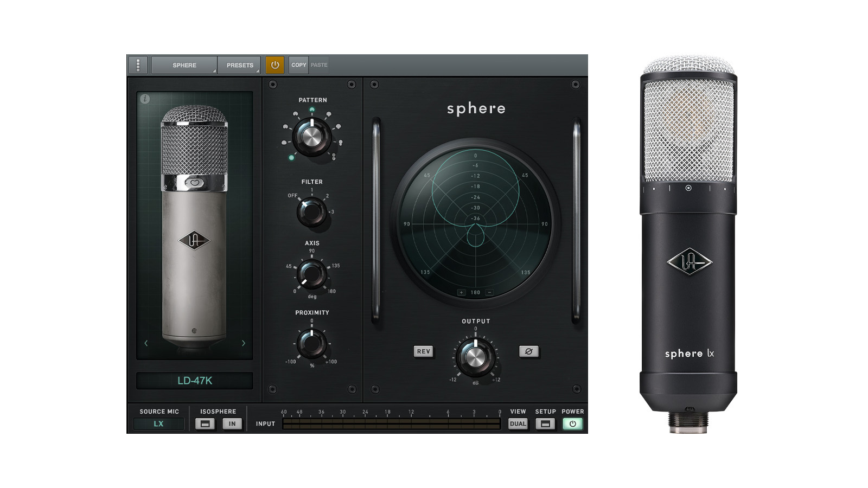
Task: Click the COPY button in the toolbar
Action: [x=299, y=65]
